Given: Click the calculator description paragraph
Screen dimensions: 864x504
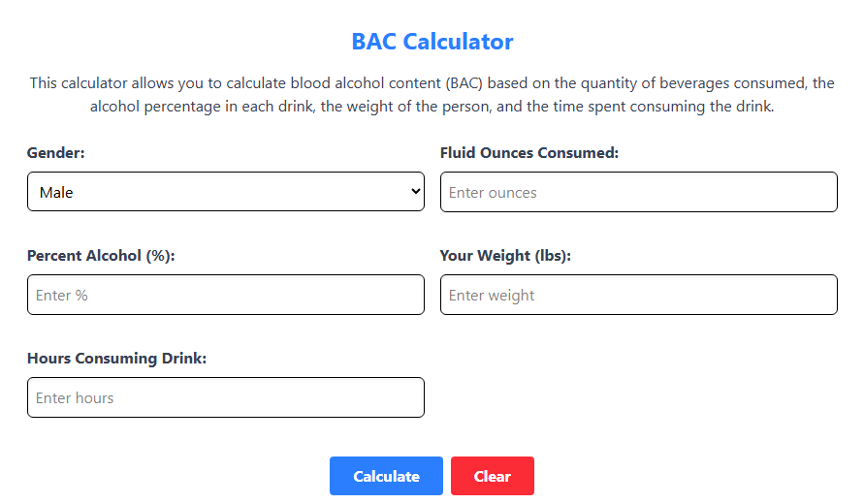Looking at the screenshot, I should (432, 95).
